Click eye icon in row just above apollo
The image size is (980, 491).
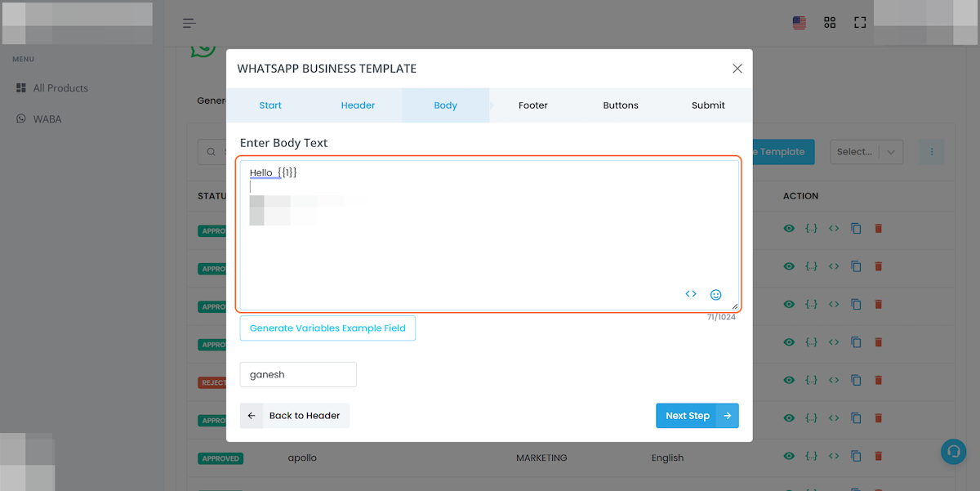coord(789,418)
